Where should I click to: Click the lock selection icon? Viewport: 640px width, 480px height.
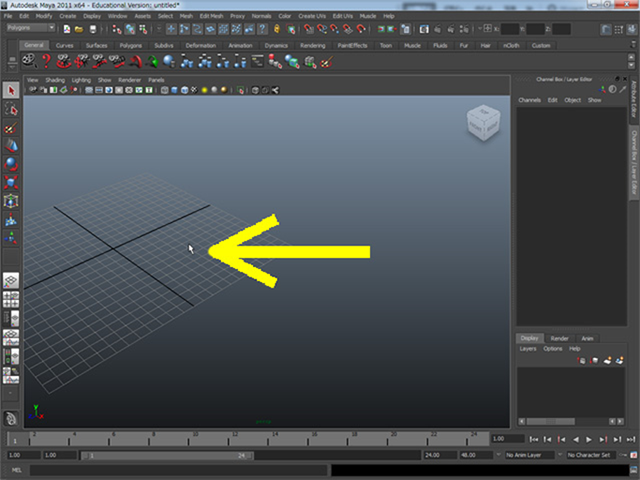point(277,29)
